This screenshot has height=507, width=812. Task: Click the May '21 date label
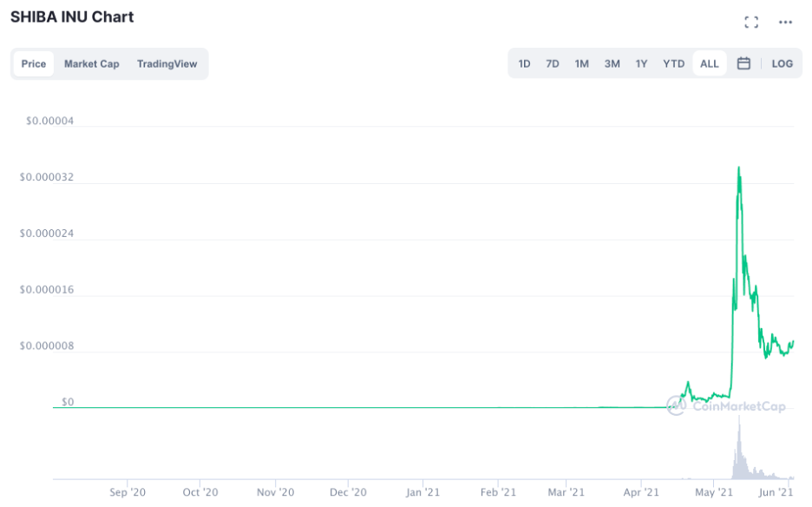pyautogui.click(x=714, y=492)
